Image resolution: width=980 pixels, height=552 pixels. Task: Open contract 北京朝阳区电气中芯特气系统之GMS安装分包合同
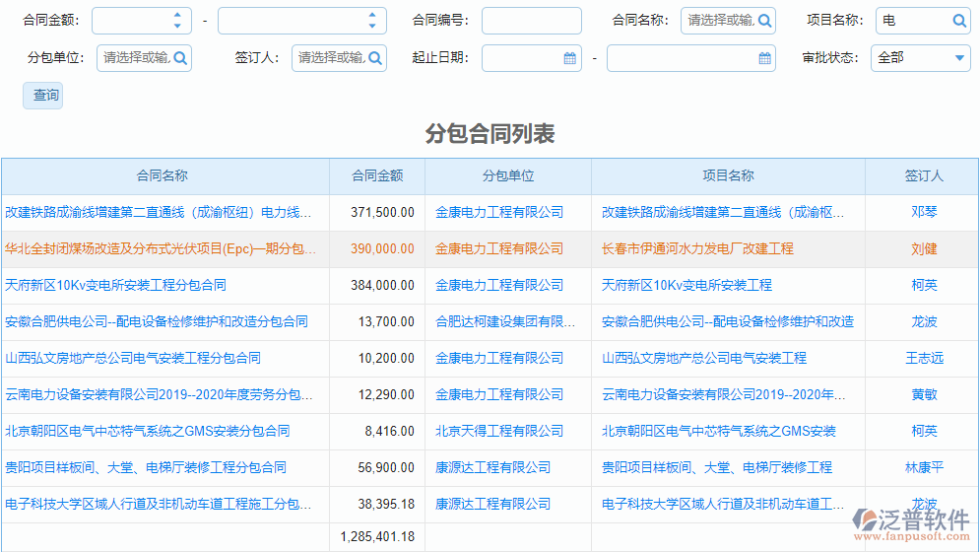(148, 431)
